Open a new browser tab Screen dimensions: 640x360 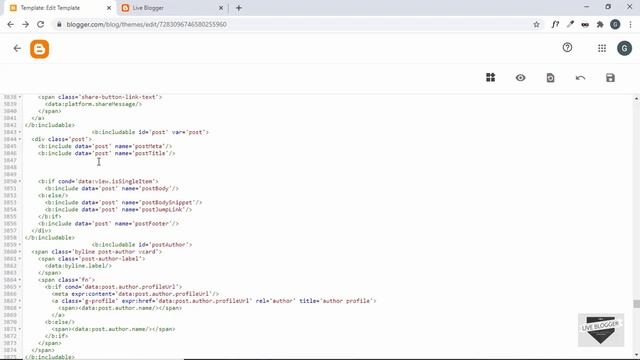point(239,8)
